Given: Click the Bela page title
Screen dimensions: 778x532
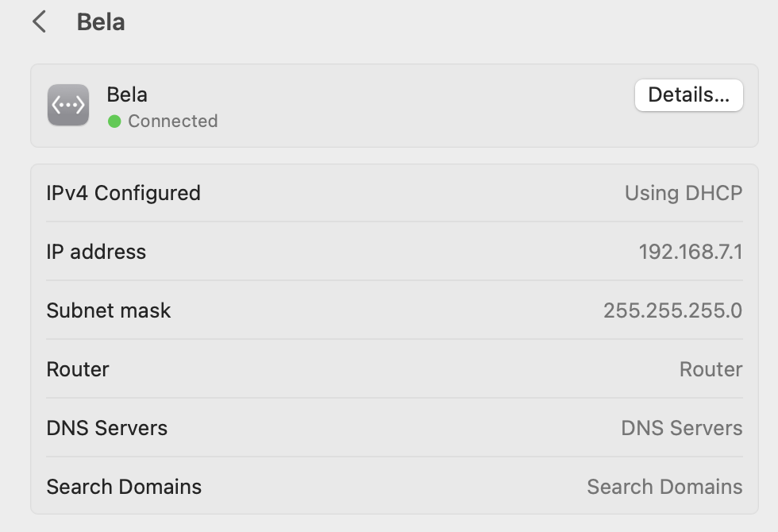Looking at the screenshot, I should coord(101,22).
